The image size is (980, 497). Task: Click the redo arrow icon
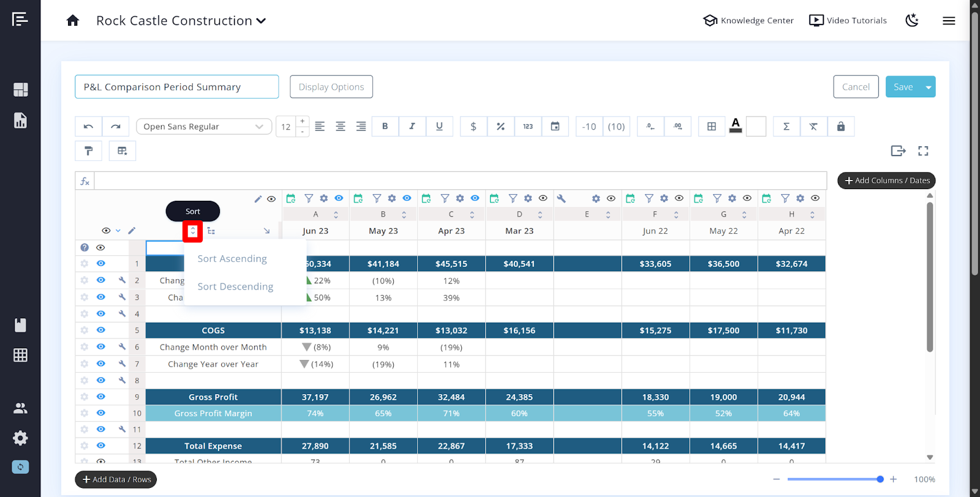coord(116,127)
